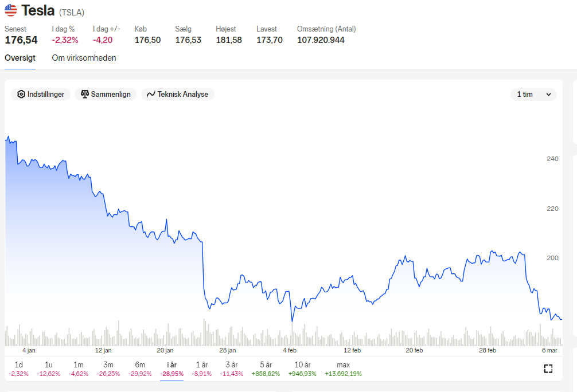Select the max time range
The image size is (577, 392).
[x=343, y=369]
